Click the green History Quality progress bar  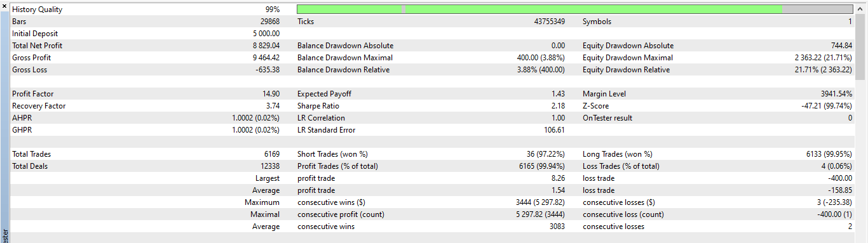coord(575,10)
